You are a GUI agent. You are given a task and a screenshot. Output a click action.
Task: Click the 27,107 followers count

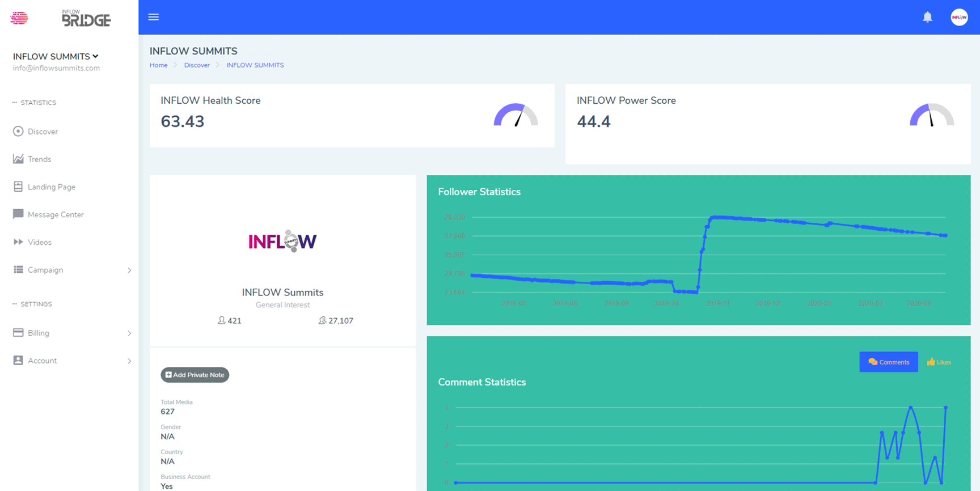pyautogui.click(x=341, y=321)
